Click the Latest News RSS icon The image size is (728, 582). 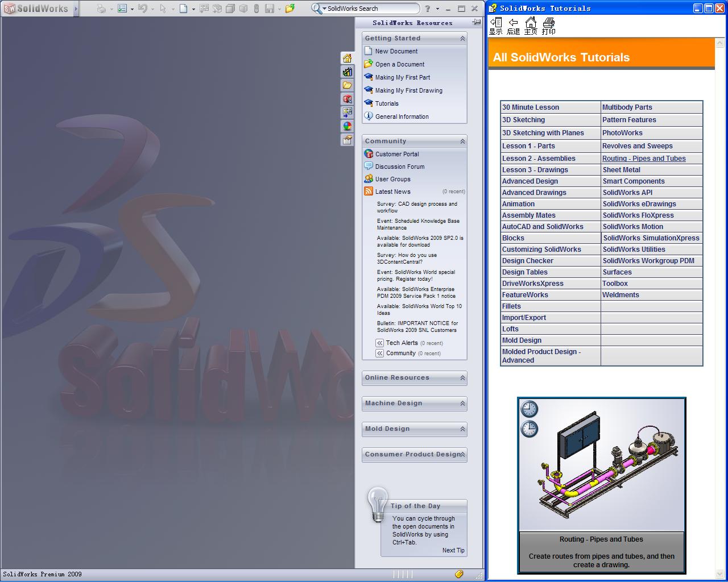pyautogui.click(x=369, y=192)
